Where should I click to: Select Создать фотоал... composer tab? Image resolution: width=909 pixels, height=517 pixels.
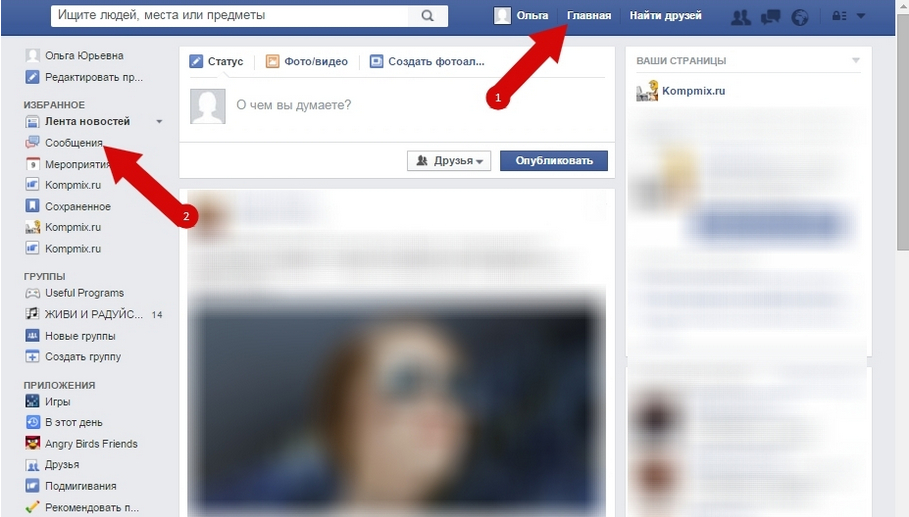click(427, 61)
